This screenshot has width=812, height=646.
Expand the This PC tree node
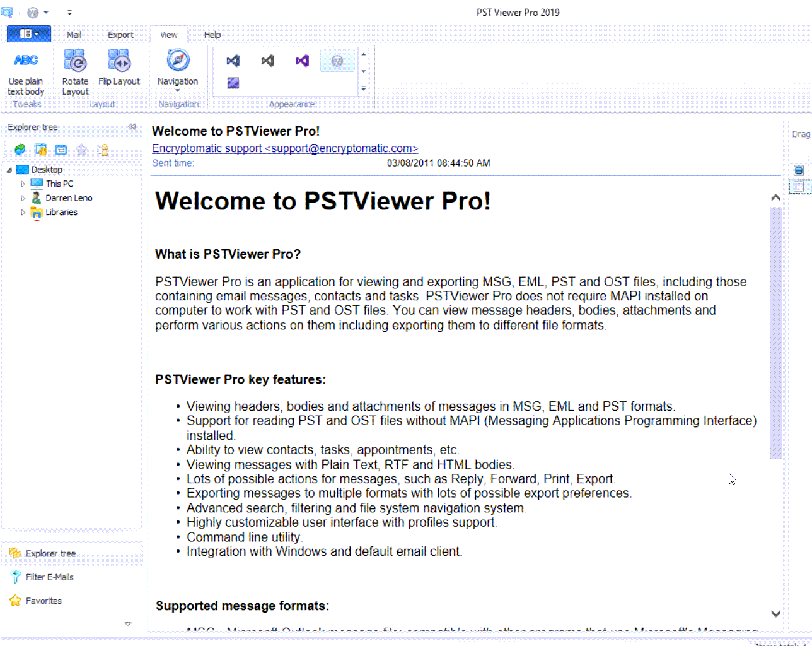click(22, 183)
